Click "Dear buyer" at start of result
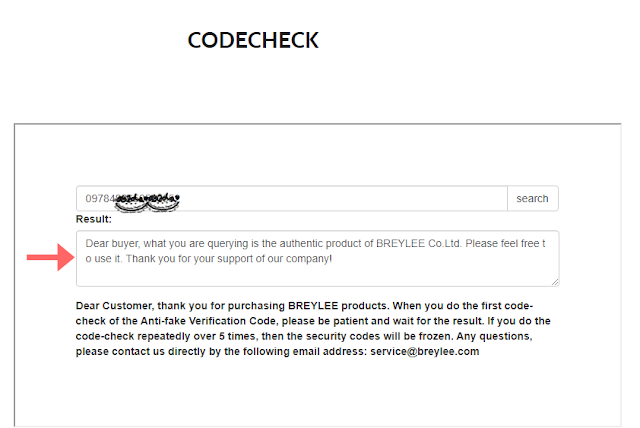The image size is (640, 428). 112,244
